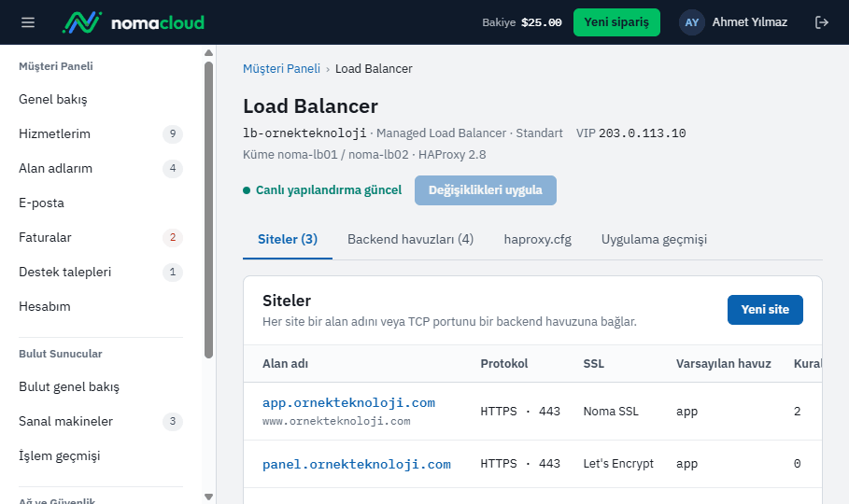Click rule count 0 for panel.ornekteknoloji.com
The height and width of the screenshot is (504, 849).
[x=797, y=464]
